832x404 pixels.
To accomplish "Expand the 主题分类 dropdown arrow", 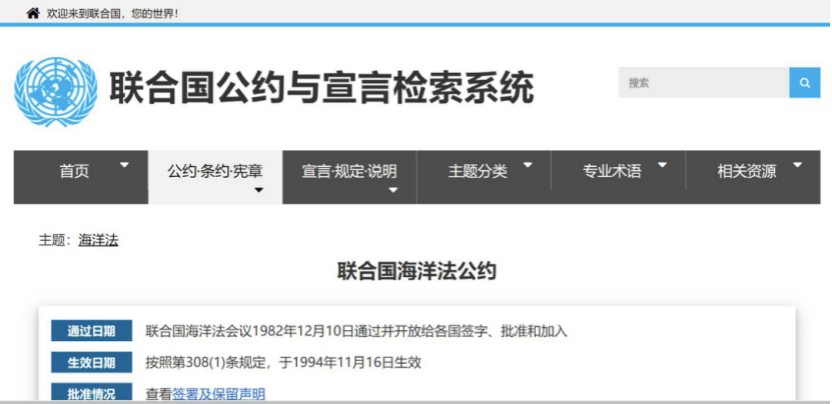I will click(527, 165).
